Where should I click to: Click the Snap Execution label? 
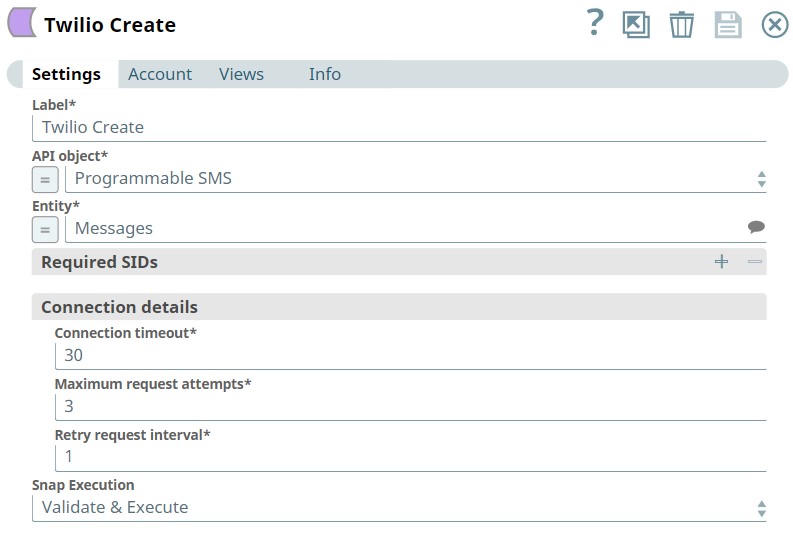[83, 485]
